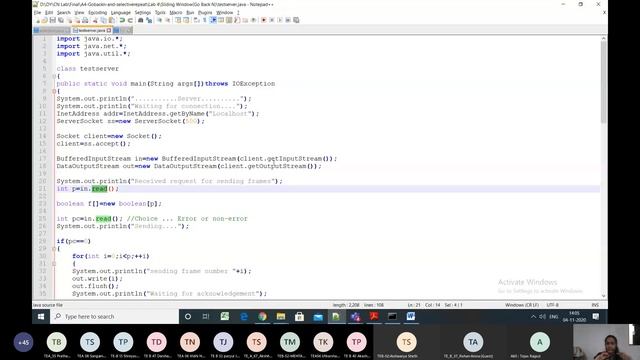Open Microsoft Teams from the taskbar
640x360 pixels.
[x=355, y=316]
